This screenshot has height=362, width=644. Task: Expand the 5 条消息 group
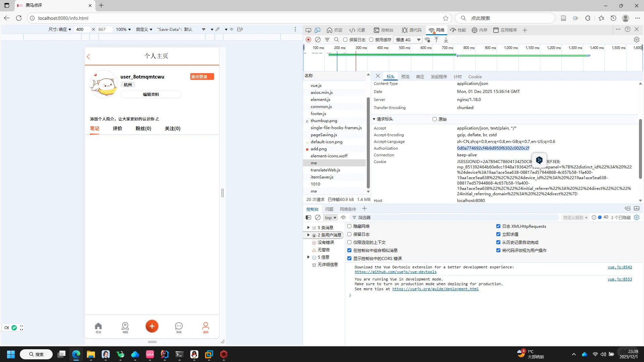click(x=308, y=227)
